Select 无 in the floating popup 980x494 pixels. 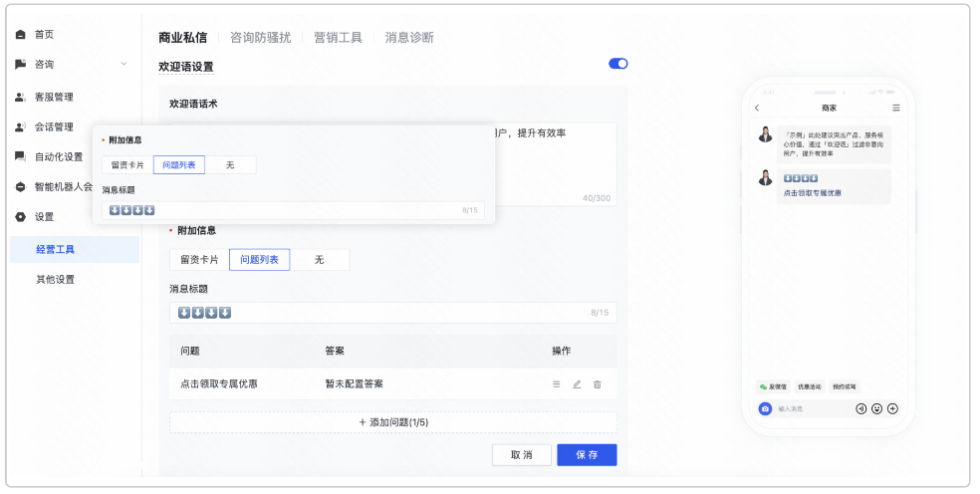pyautogui.click(x=230, y=165)
